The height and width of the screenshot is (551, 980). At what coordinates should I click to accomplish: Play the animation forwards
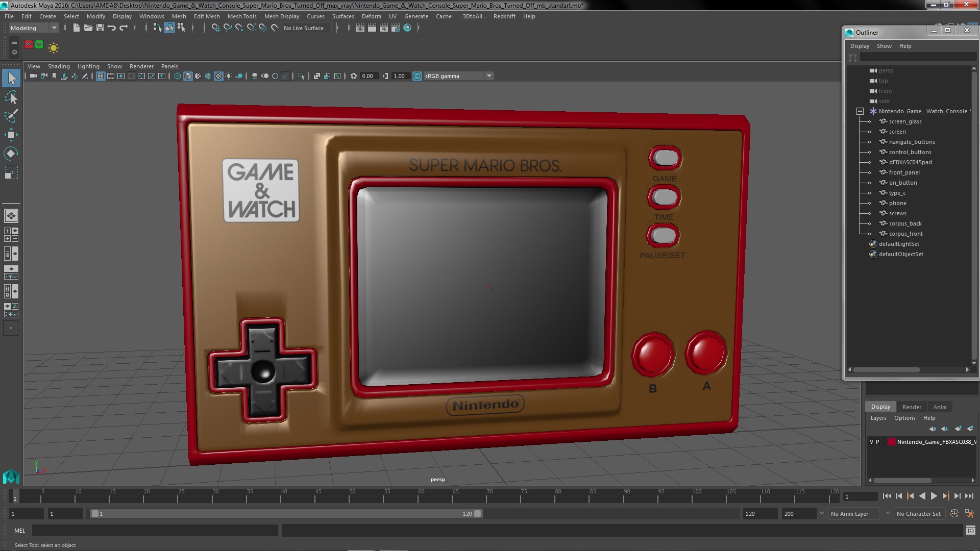(934, 496)
